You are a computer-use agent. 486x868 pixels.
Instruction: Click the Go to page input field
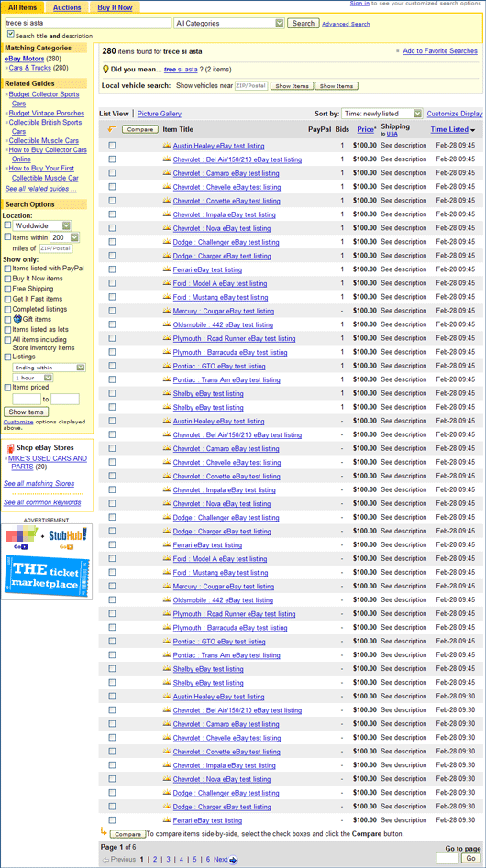(x=447, y=858)
